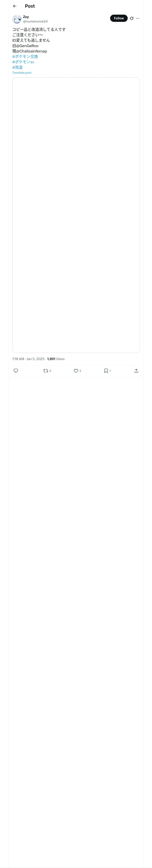The image size is (152, 868).
Task: Open the @numenume24 handle link
Action: pyautogui.click(x=35, y=22)
